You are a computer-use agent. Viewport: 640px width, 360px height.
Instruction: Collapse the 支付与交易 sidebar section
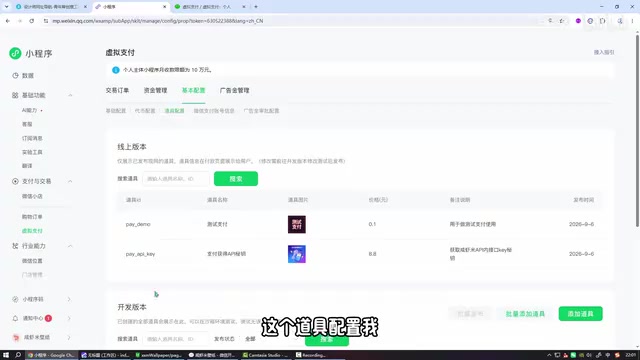coord(70,181)
